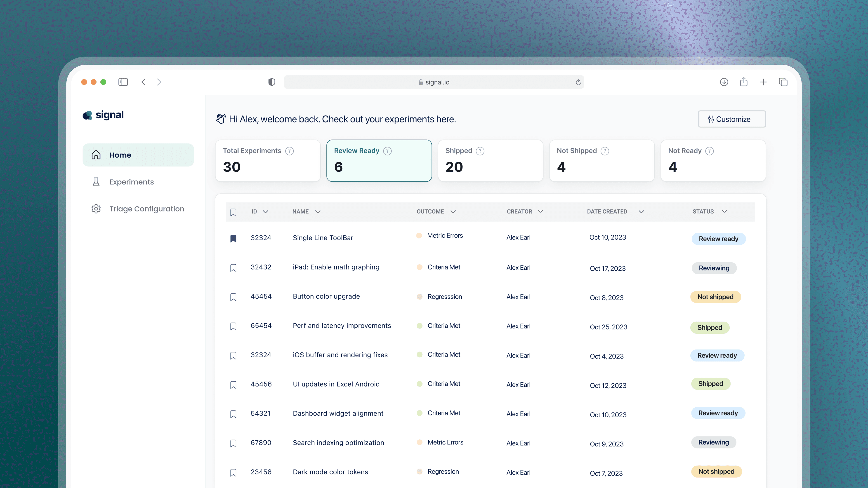Unbookmark Single Line ToolBar experiment

click(233, 238)
